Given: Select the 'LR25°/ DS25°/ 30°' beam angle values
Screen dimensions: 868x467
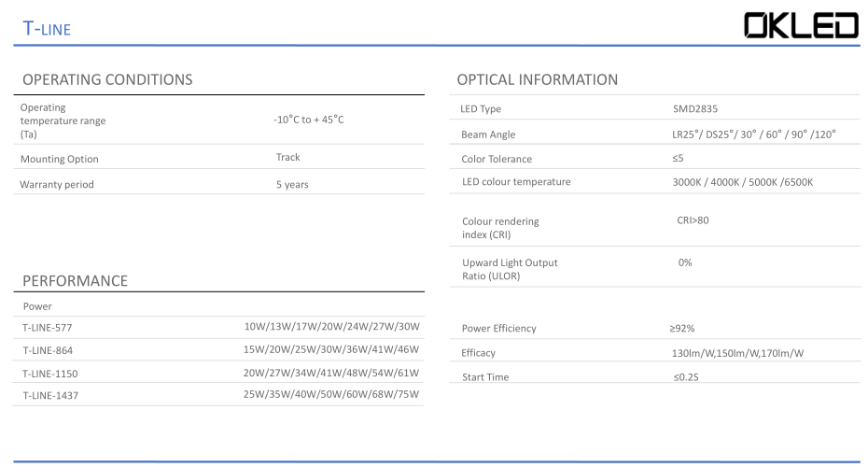Looking at the screenshot, I should 714,134.
